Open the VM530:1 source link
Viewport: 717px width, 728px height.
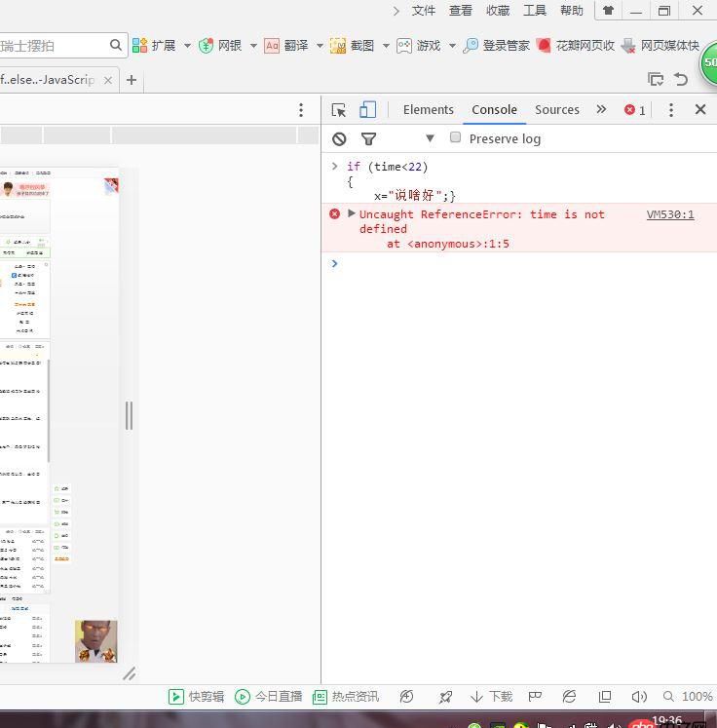click(x=670, y=214)
